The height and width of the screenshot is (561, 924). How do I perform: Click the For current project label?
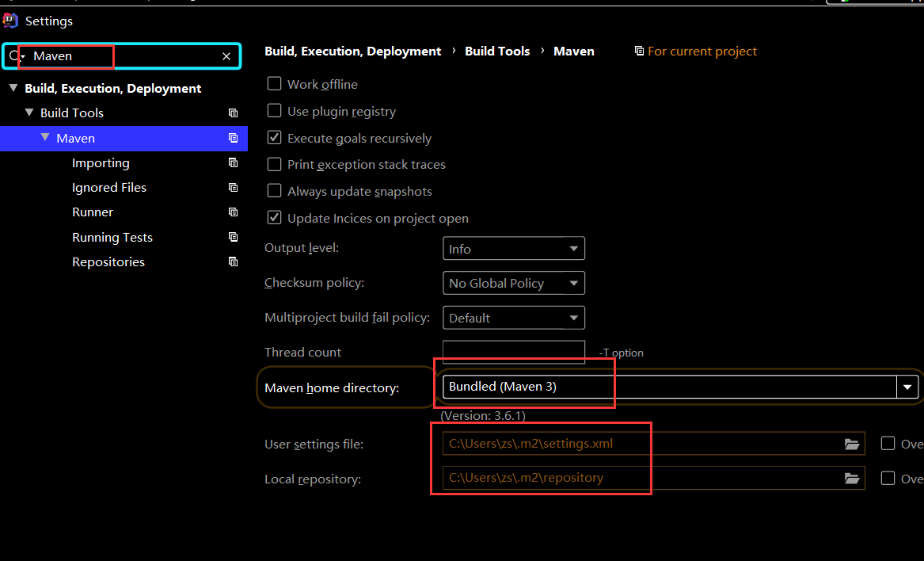point(702,52)
